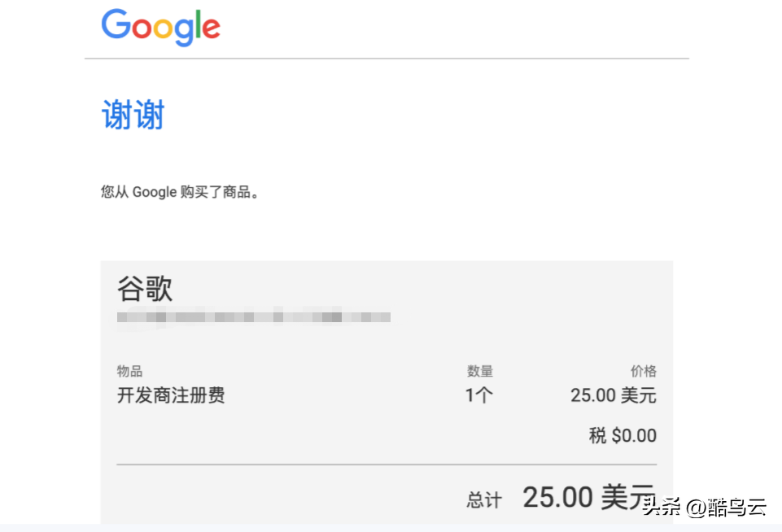This screenshot has width=782, height=532.
Task: Click the 价格 column header
Action: [x=644, y=371]
